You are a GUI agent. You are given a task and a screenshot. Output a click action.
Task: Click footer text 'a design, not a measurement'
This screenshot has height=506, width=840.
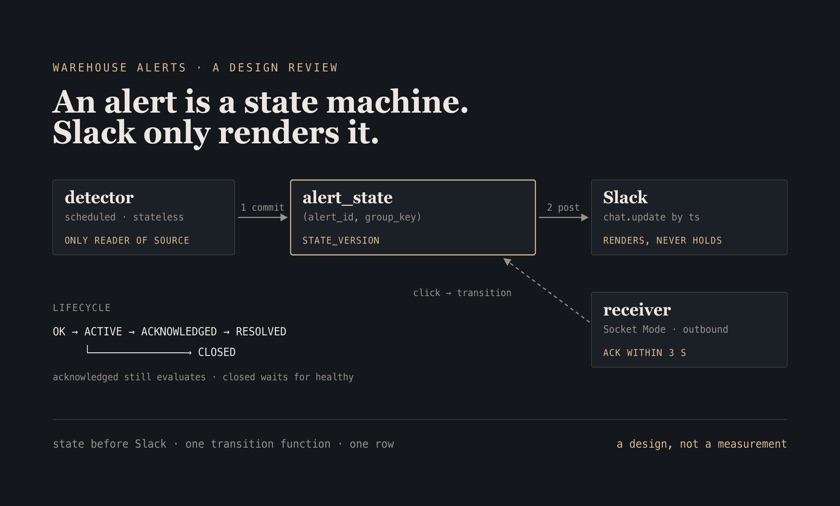point(701,444)
